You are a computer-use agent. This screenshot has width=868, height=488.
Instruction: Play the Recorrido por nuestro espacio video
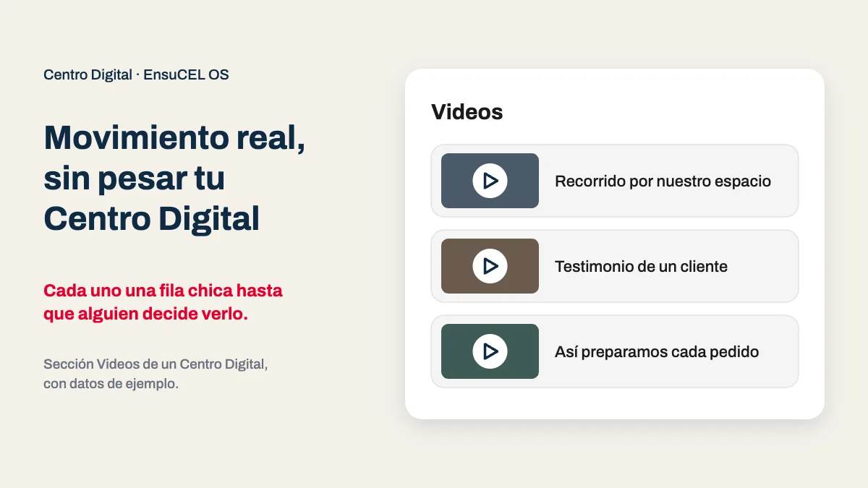coord(490,181)
